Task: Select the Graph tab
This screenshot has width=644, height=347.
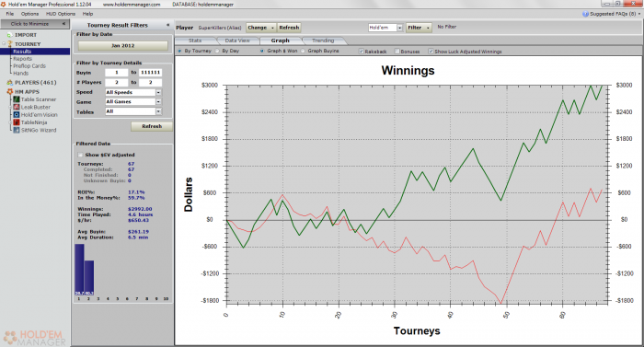Action: click(x=280, y=40)
